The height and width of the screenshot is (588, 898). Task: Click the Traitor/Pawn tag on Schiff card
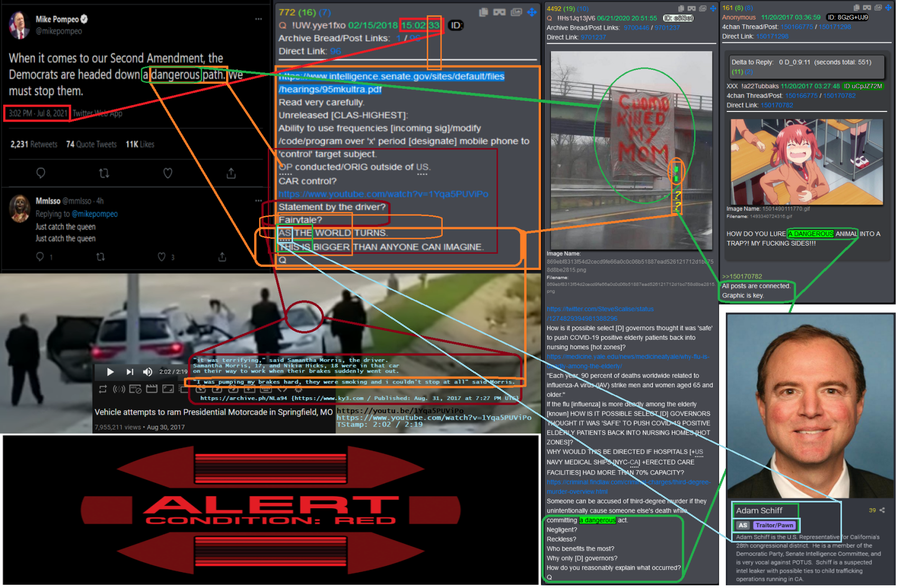click(x=774, y=525)
